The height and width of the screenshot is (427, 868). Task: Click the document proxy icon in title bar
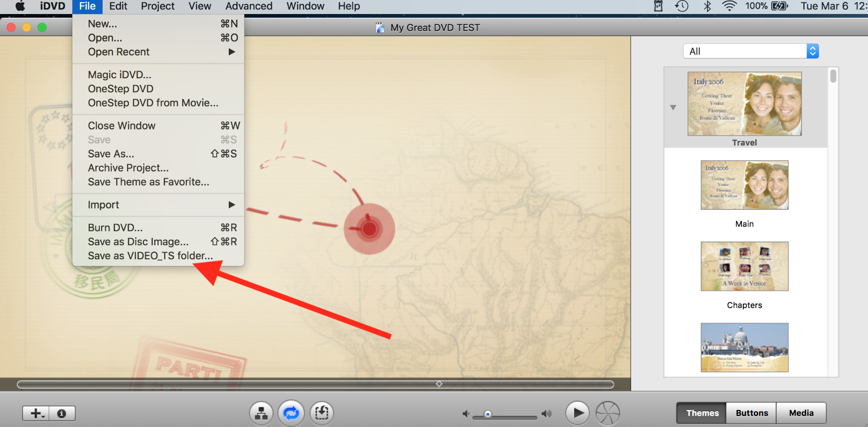[x=380, y=28]
